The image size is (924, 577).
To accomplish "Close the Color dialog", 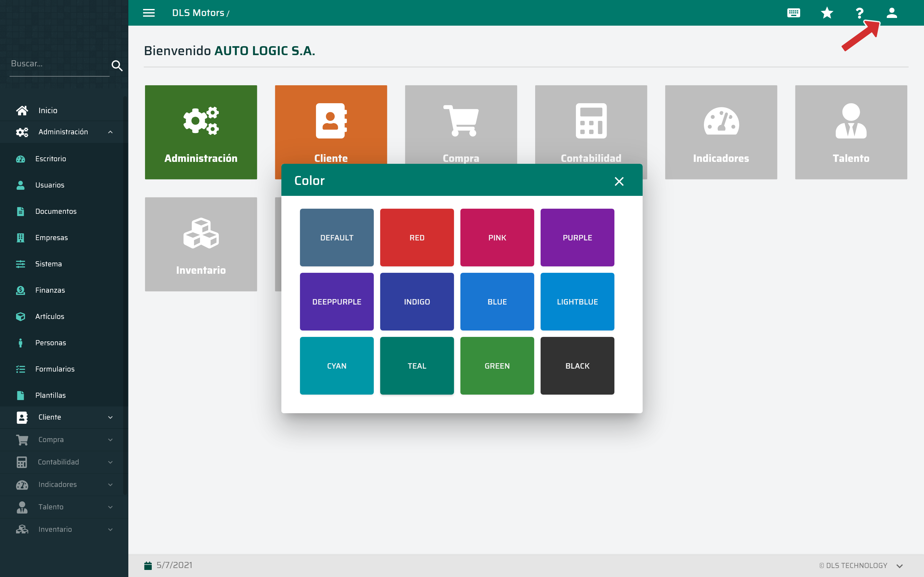I will click(x=619, y=181).
